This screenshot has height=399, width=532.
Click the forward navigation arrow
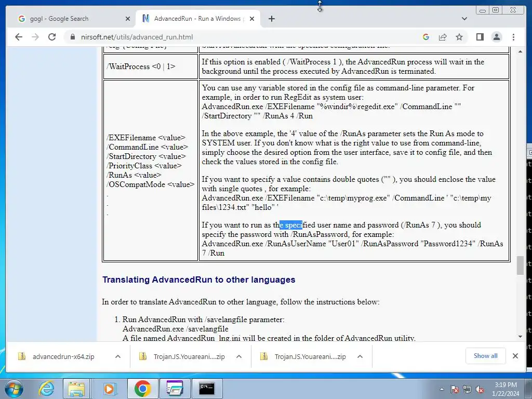point(35,37)
